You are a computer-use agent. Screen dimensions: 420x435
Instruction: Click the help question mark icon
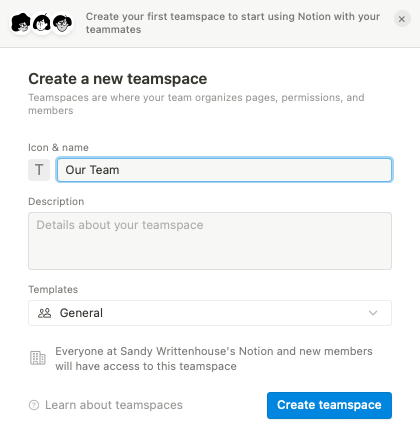point(34,405)
